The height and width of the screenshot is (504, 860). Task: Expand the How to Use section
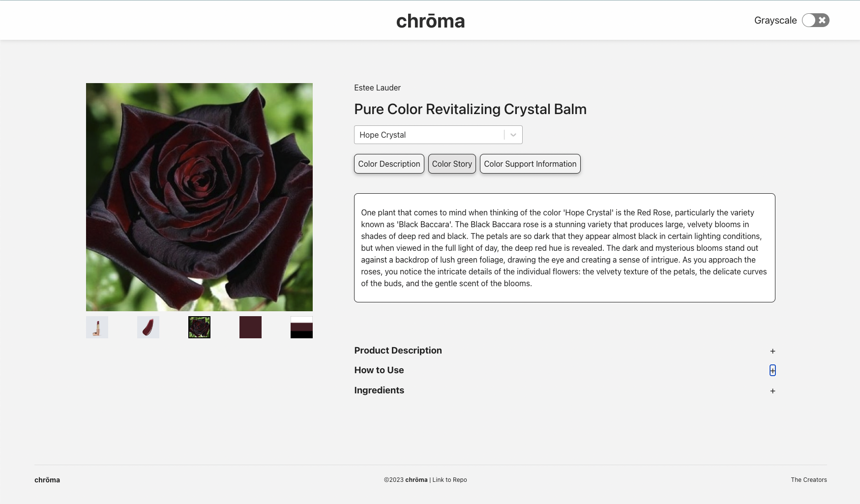pos(772,370)
